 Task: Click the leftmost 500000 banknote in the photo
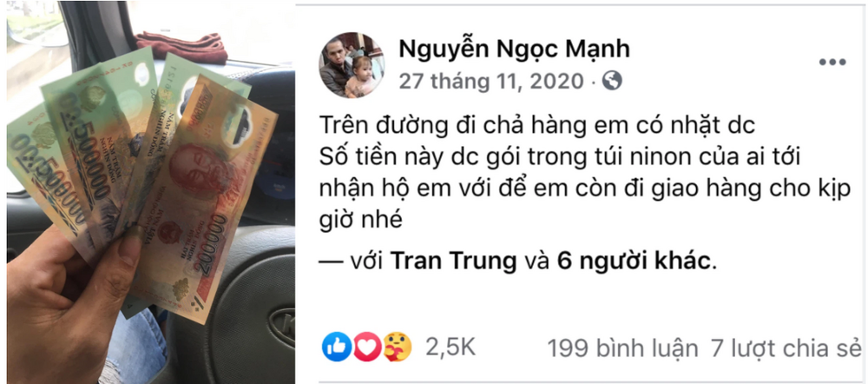coord(47,177)
